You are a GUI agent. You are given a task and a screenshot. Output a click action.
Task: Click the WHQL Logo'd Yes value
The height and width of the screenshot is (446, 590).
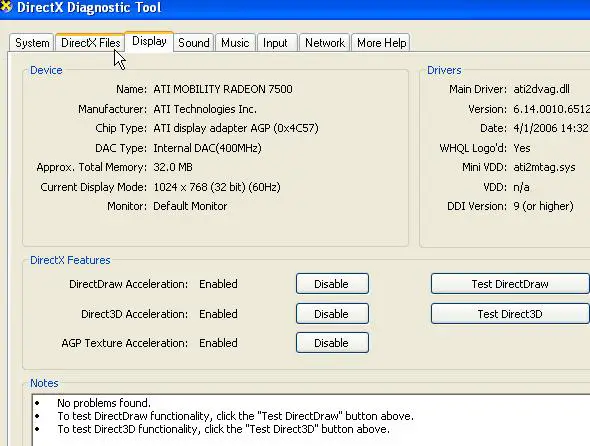(x=522, y=148)
